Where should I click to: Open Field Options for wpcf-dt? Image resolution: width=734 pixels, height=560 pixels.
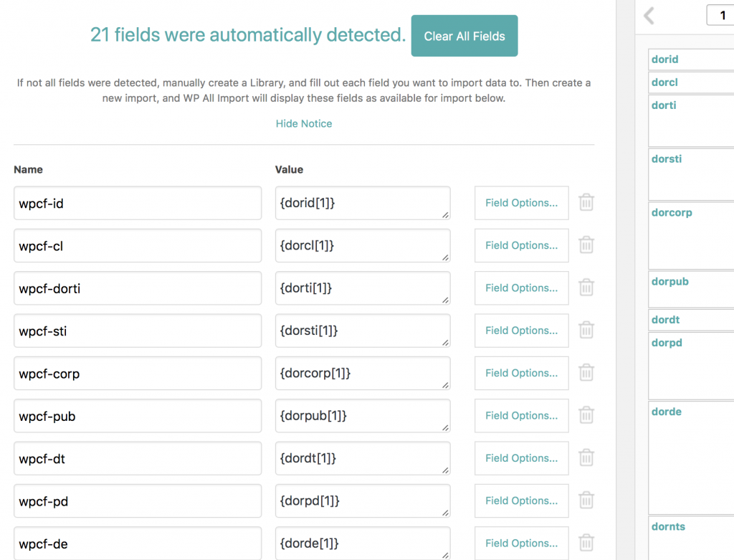point(522,458)
